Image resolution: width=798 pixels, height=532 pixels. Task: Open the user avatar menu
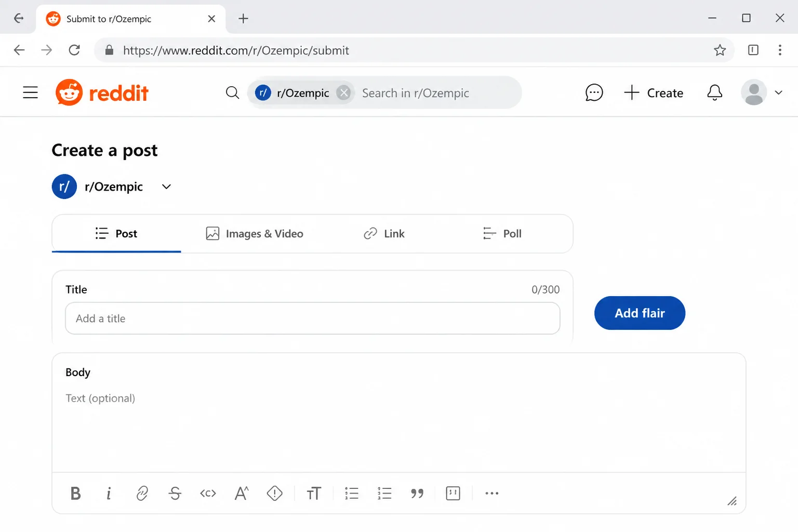[754, 92]
